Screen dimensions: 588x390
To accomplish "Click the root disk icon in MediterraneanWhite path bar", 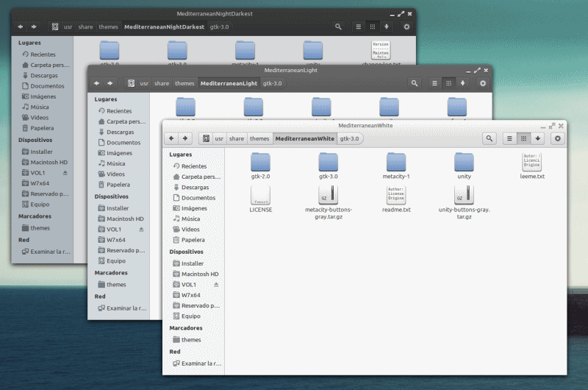I will (206, 138).
